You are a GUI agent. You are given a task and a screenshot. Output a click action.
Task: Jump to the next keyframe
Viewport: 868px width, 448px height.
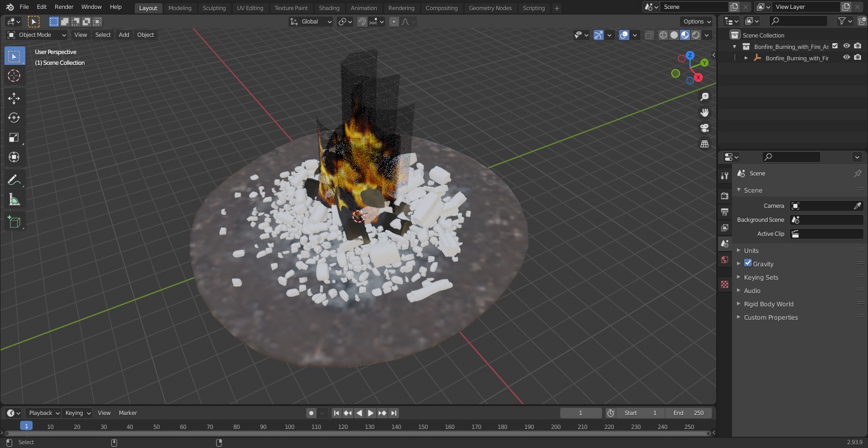[x=383, y=413]
